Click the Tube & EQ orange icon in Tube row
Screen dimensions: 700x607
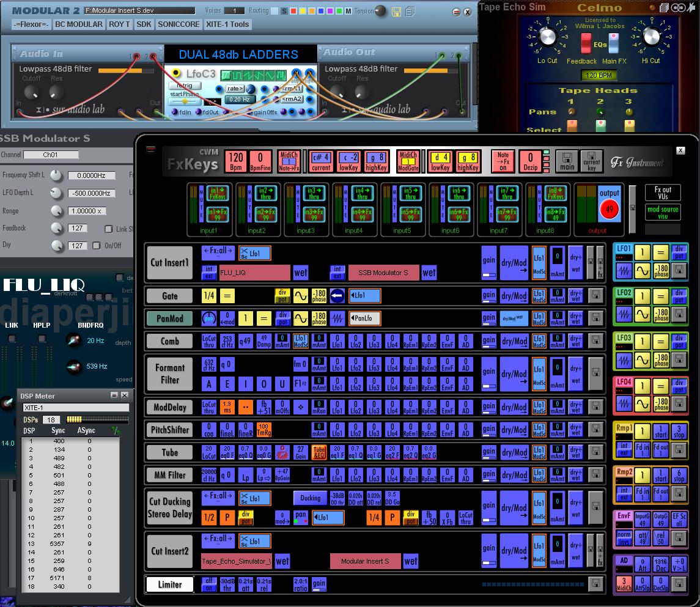point(319,453)
